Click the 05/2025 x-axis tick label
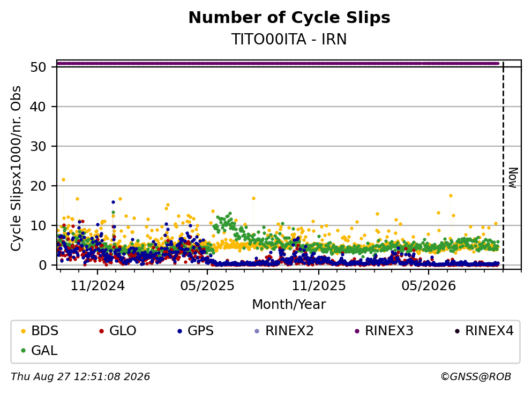Image resolution: width=532 pixels, height=393 pixels. pos(207,286)
